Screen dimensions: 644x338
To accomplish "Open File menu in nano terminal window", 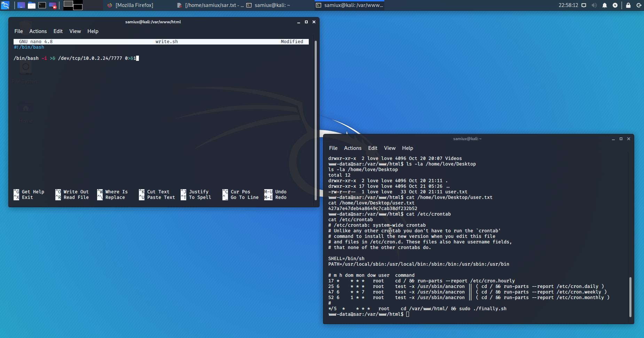I will coord(18,31).
